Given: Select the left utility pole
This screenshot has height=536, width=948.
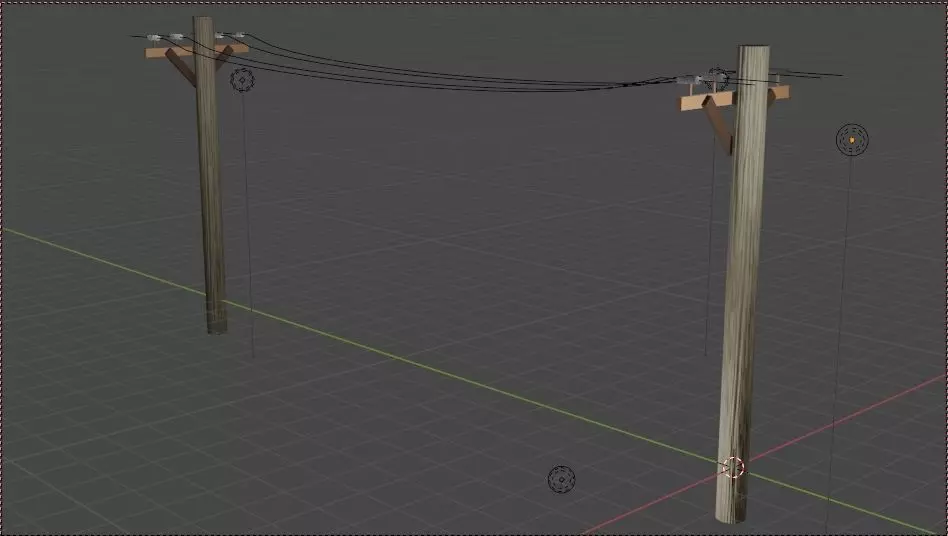Looking at the screenshot, I should coord(209,175).
